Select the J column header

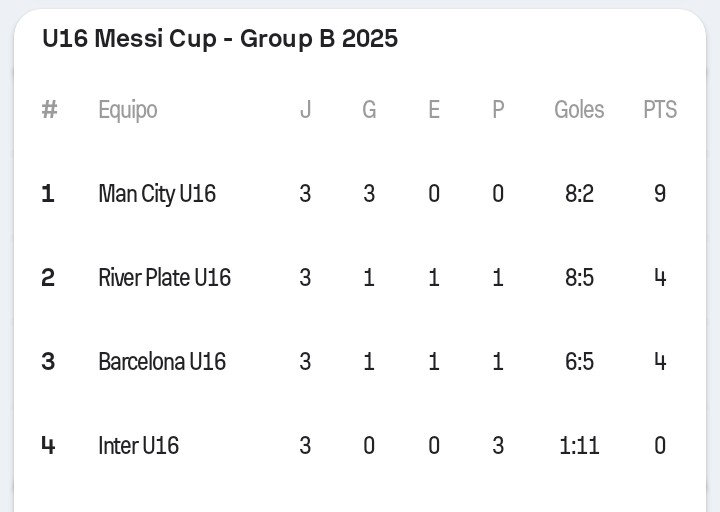point(305,109)
